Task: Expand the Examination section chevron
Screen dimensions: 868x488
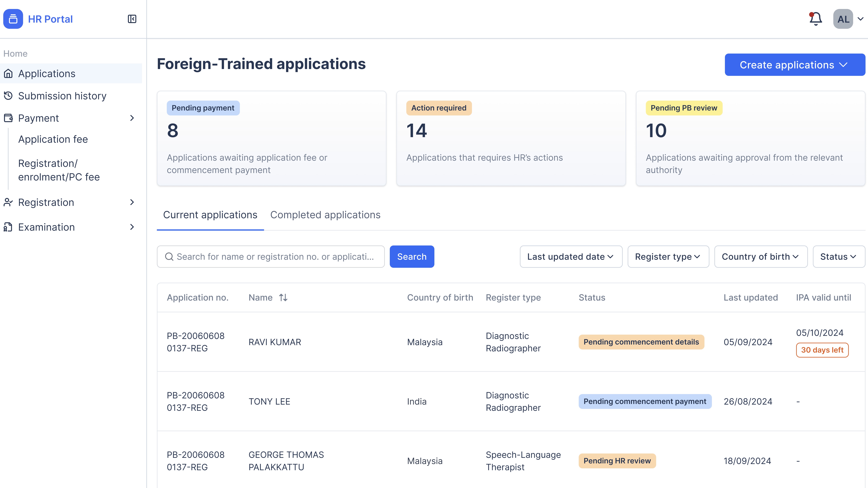Action: tap(132, 227)
